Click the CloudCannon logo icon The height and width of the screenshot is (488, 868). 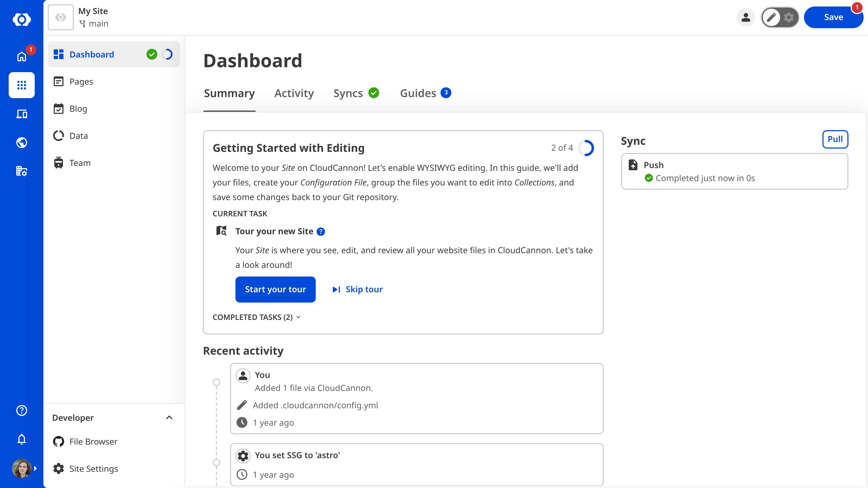coord(22,20)
